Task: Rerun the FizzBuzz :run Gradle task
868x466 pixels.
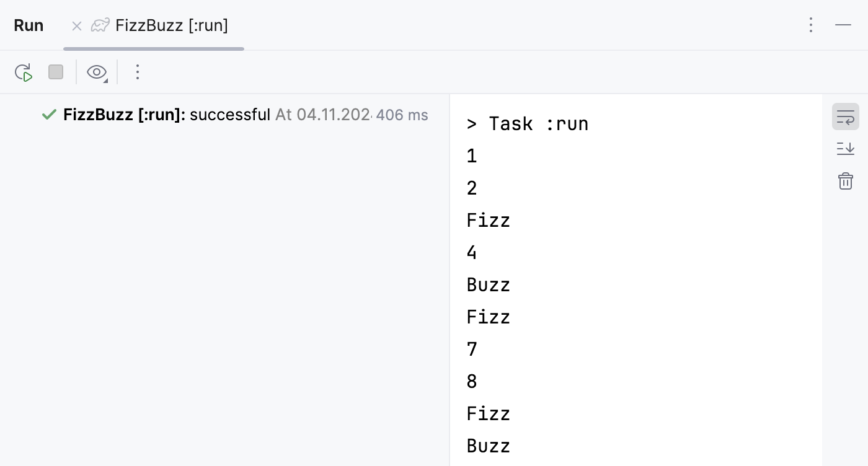Action: (x=24, y=73)
